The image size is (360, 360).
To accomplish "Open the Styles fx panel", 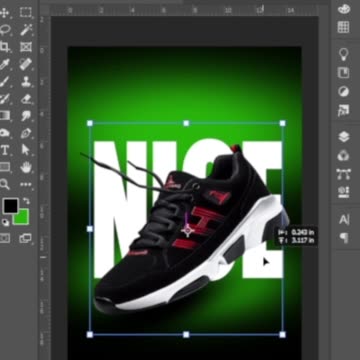I will tap(343, 110).
